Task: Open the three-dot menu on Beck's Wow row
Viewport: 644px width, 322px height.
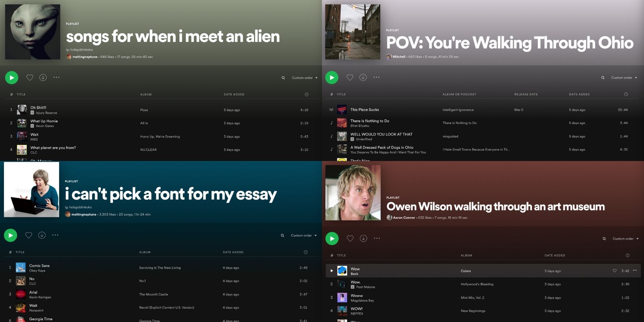Action: [x=635, y=270]
